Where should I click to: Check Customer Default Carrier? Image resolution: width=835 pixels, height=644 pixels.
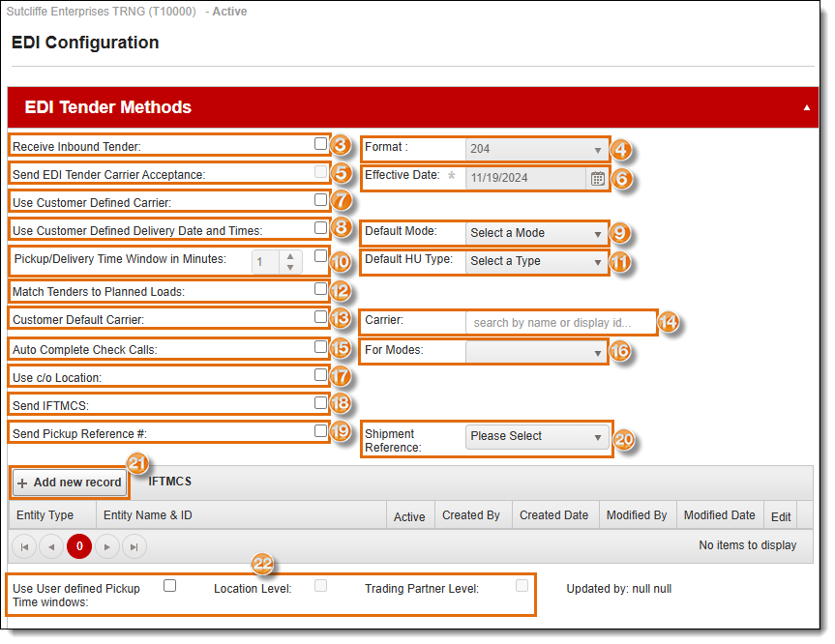[x=320, y=316]
